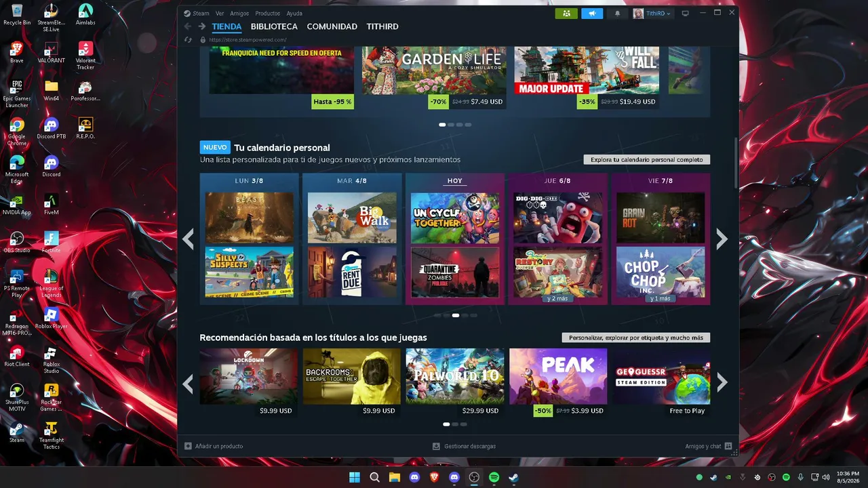Open Spotify from the taskbar

pos(494,477)
